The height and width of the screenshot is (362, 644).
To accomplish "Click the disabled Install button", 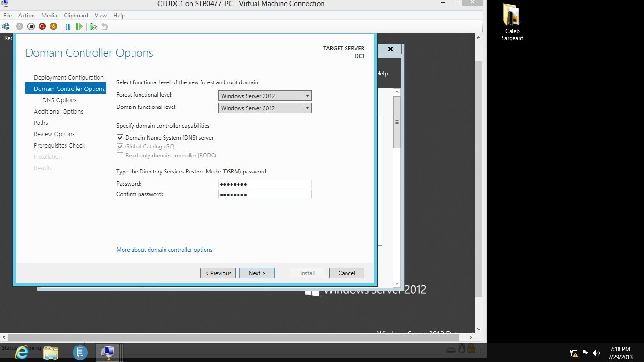I will click(x=307, y=273).
